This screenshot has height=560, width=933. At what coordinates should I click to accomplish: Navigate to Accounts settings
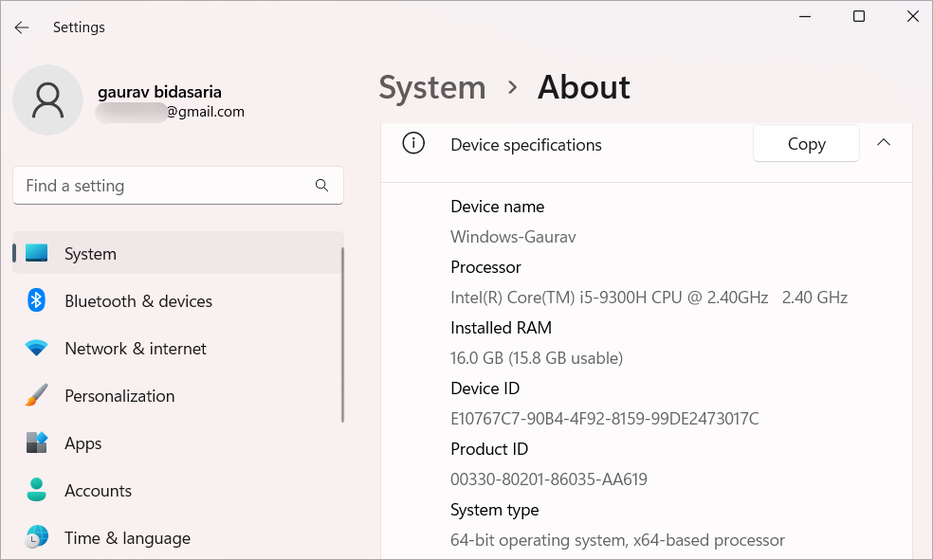[x=178, y=491]
